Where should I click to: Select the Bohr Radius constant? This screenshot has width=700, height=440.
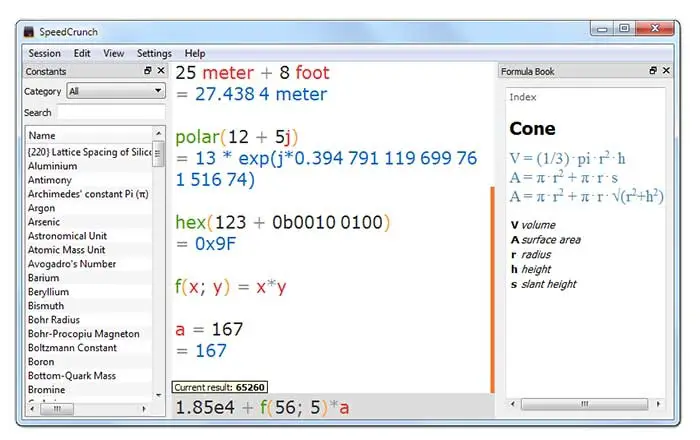click(x=89, y=320)
